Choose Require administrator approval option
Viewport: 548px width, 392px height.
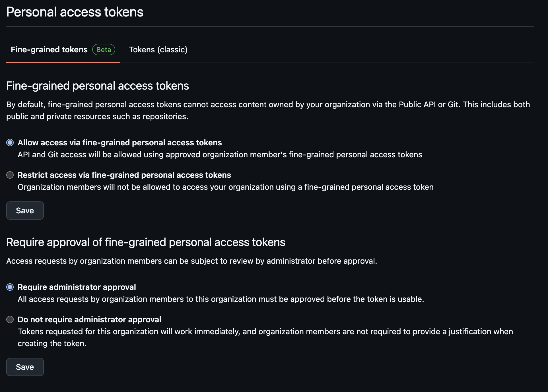(77, 287)
